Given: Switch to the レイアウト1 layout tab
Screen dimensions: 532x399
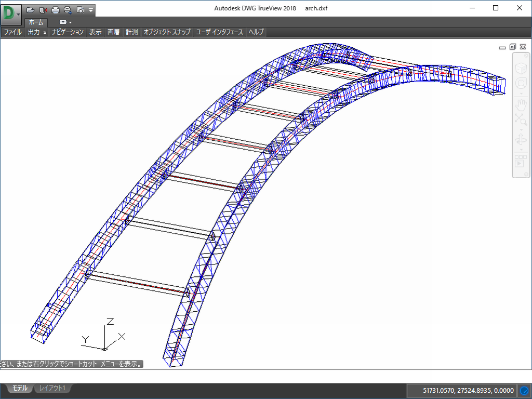Looking at the screenshot, I should (52, 388).
